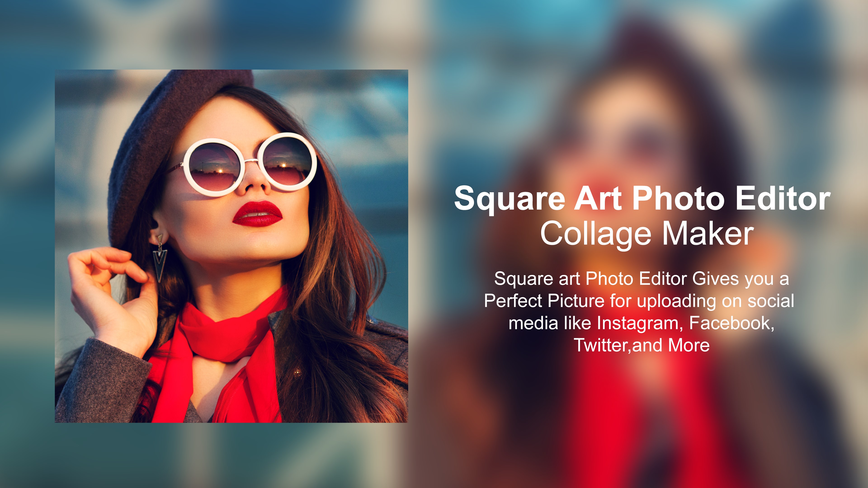868x488 pixels.
Task: Click the woman's red lips
Action: 258,213
